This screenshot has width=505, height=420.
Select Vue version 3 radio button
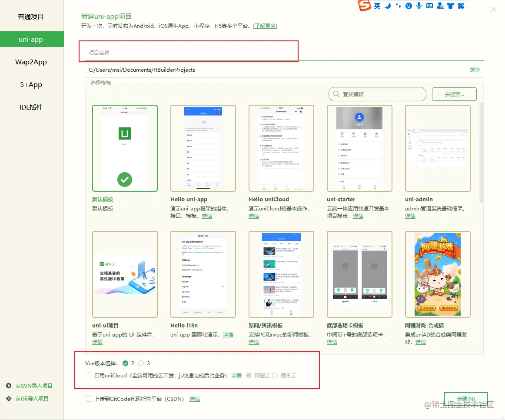[x=141, y=363]
